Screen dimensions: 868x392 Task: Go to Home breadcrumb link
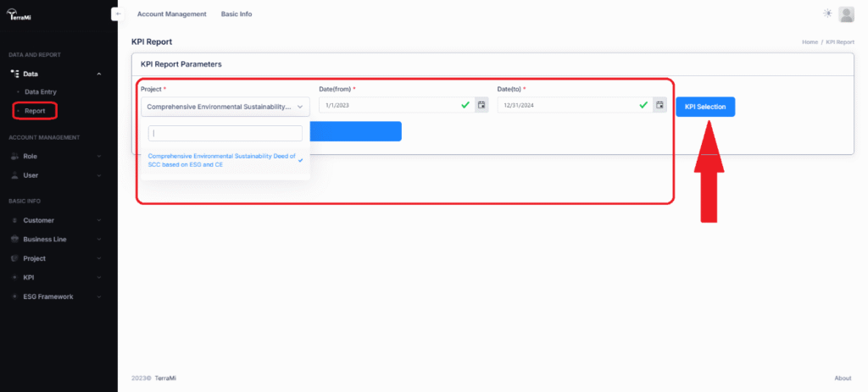[810, 41]
